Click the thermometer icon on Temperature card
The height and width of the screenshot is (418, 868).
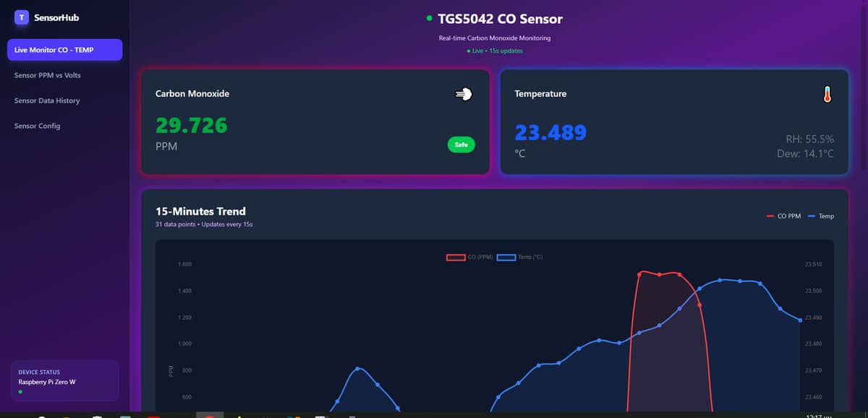click(x=827, y=94)
